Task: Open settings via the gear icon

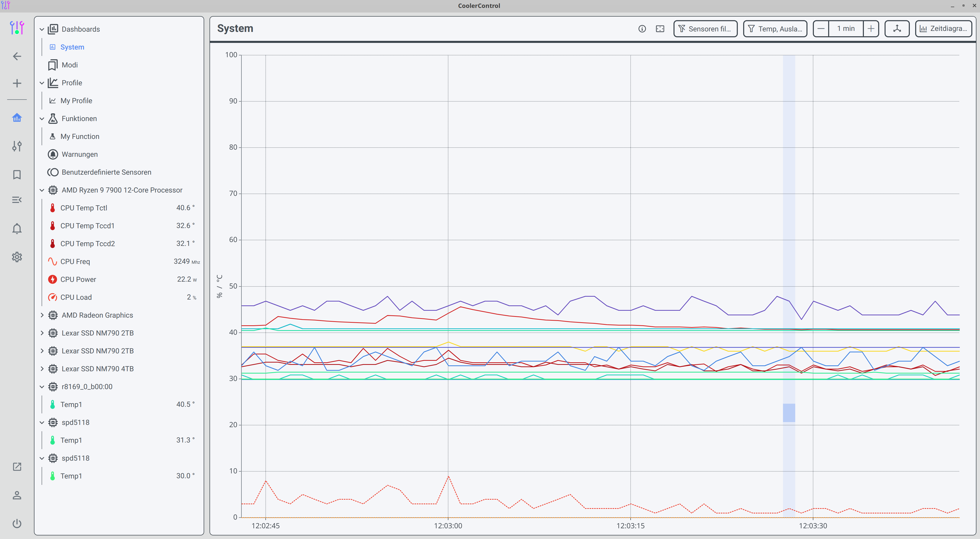Action: tap(17, 257)
